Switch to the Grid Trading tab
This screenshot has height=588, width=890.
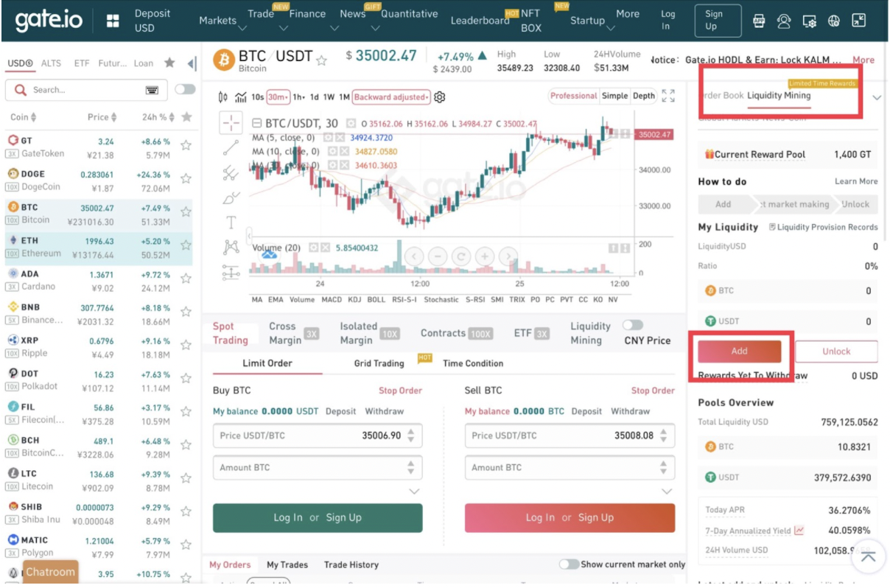pyautogui.click(x=379, y=363)
